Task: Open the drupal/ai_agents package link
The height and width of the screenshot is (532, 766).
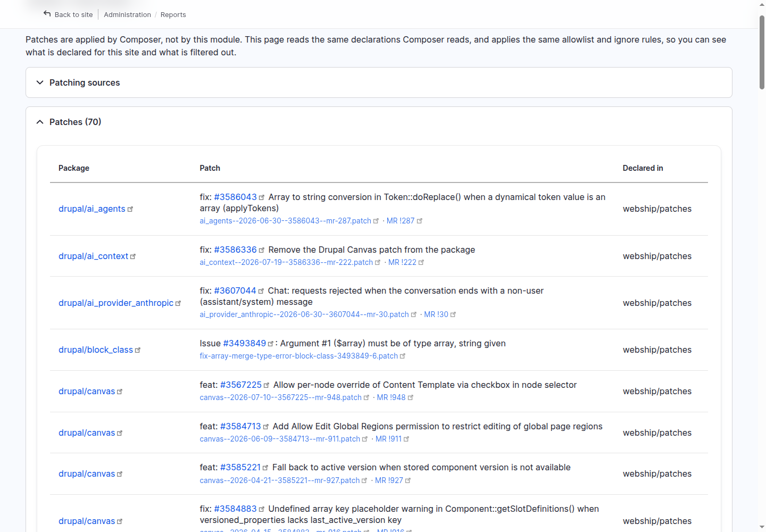Action: [x=91, y=209]
